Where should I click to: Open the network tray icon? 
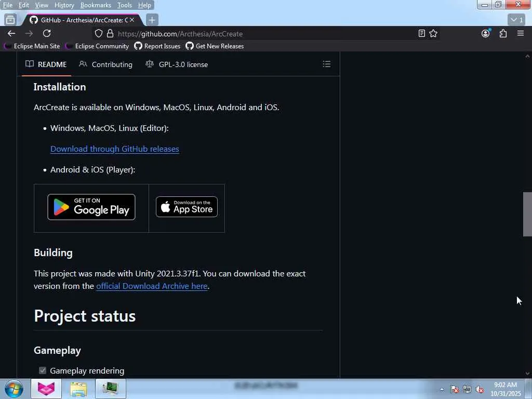(x=467, y=389)
